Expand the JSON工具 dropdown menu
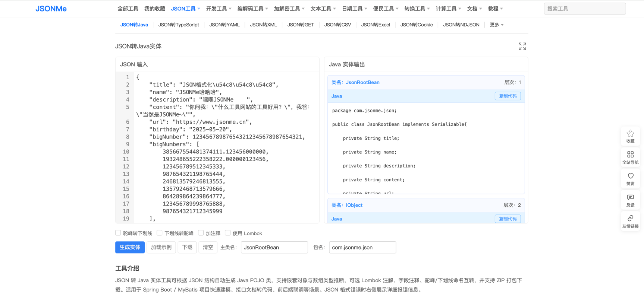 (x=185, y=9)
